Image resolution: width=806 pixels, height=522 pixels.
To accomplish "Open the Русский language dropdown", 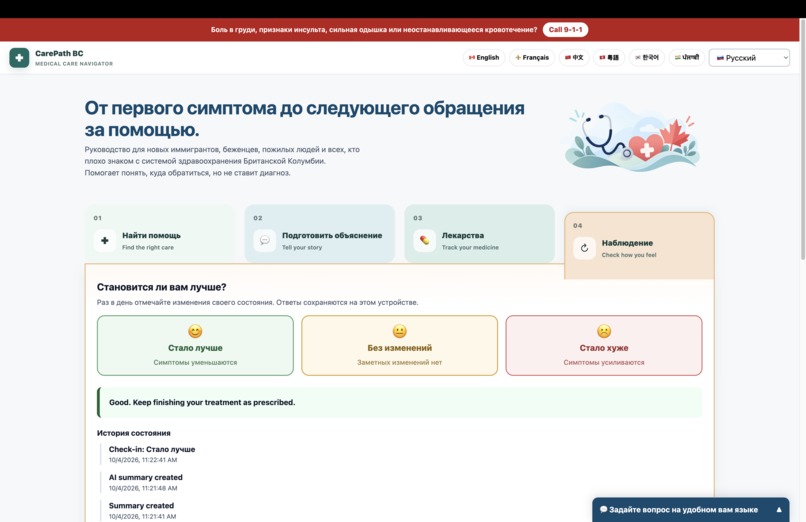I will pos(749,58).
